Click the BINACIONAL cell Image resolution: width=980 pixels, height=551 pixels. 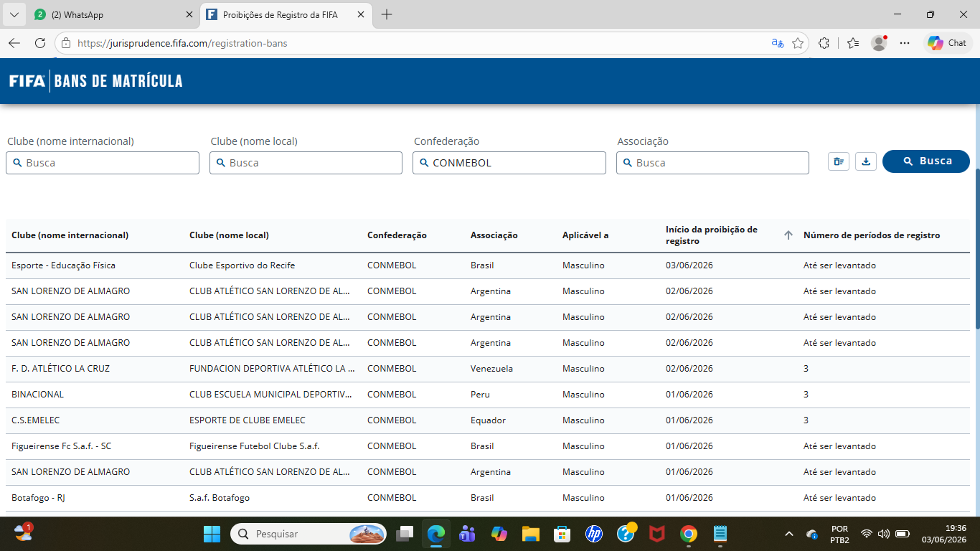click(37, 395)
